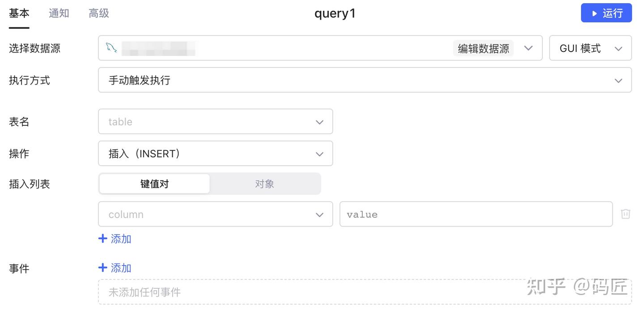The width and height of the screenshot is (644, 313).
Task: Click the plus icon under column field
Action: (x=103, y=239)
